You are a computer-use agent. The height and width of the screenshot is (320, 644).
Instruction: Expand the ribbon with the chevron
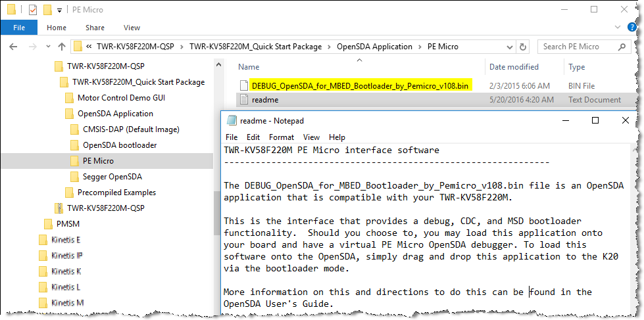point(618,27)
